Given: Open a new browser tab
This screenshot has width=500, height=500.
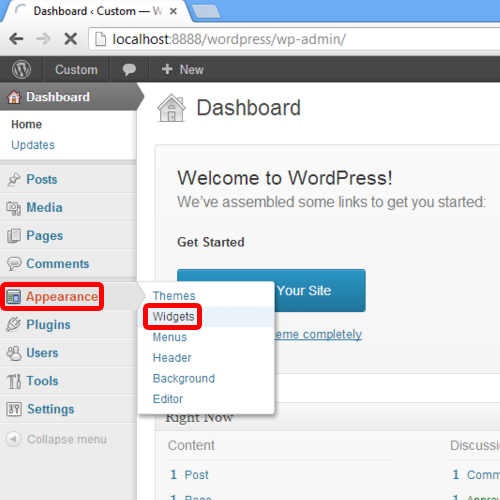Looking at the screenshot, I should click(206, 12).
